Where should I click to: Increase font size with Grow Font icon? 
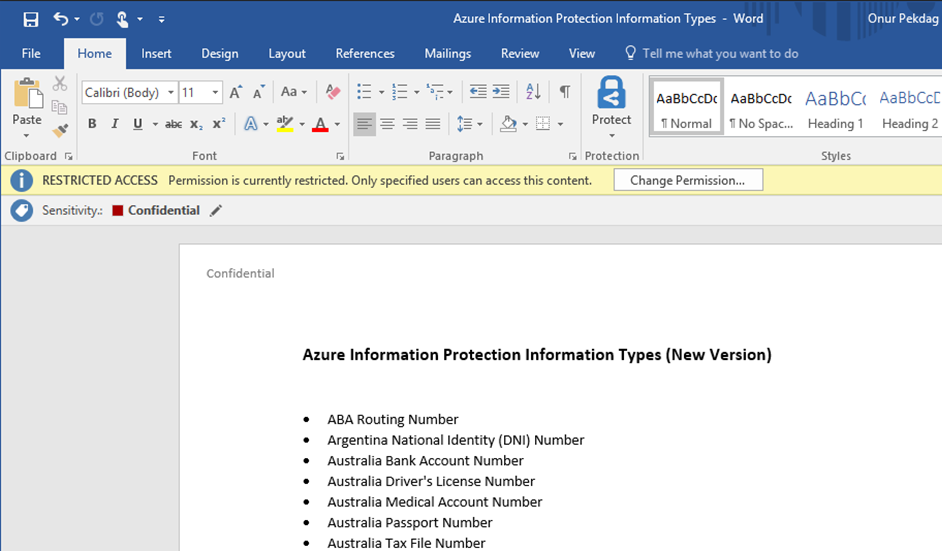click(x=236, y=92)
